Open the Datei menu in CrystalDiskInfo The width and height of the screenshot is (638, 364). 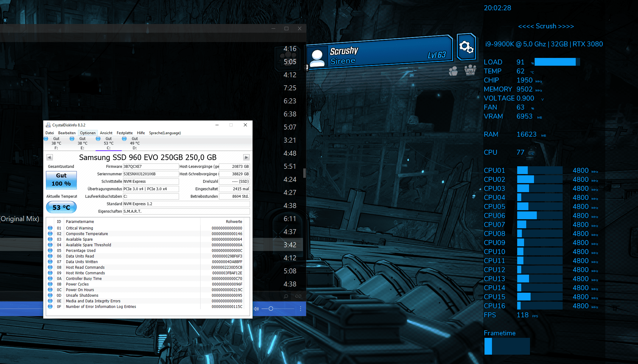tap(50, 133)
